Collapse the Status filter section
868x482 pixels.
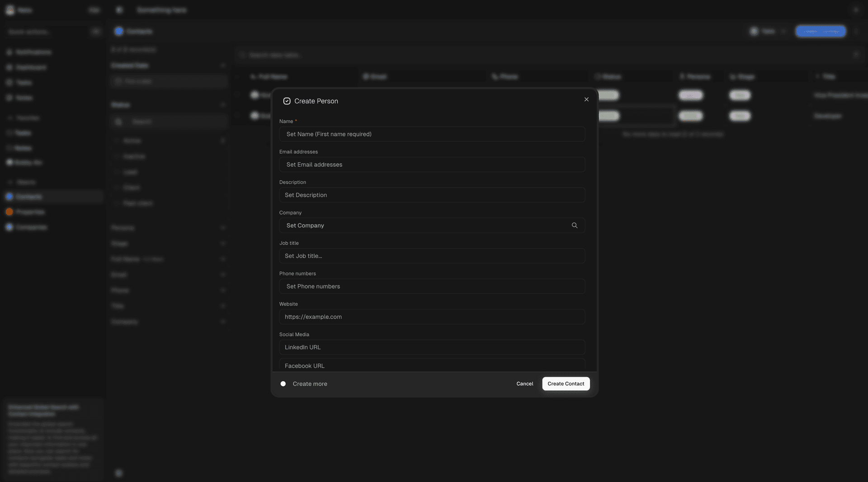[x=223, y=104]
